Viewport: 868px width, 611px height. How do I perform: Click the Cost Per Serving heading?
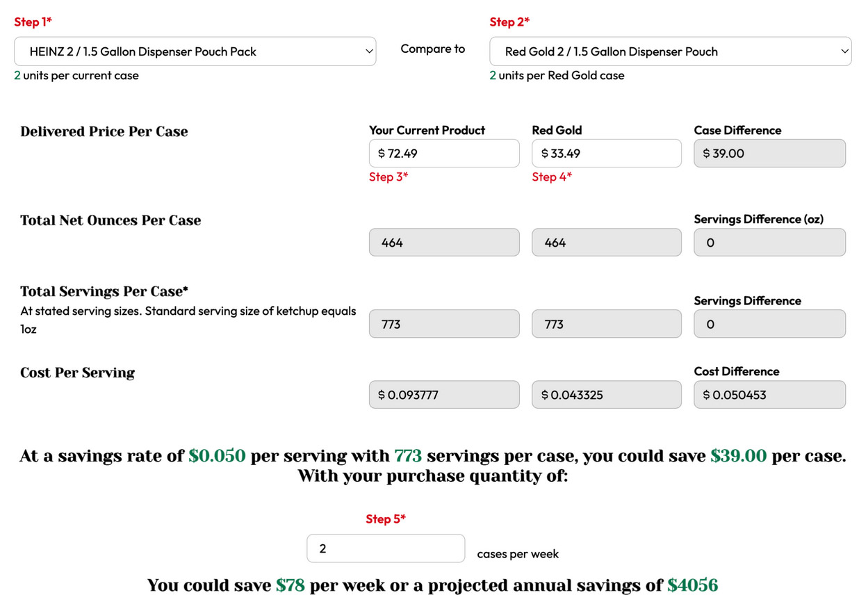point(77,373)
